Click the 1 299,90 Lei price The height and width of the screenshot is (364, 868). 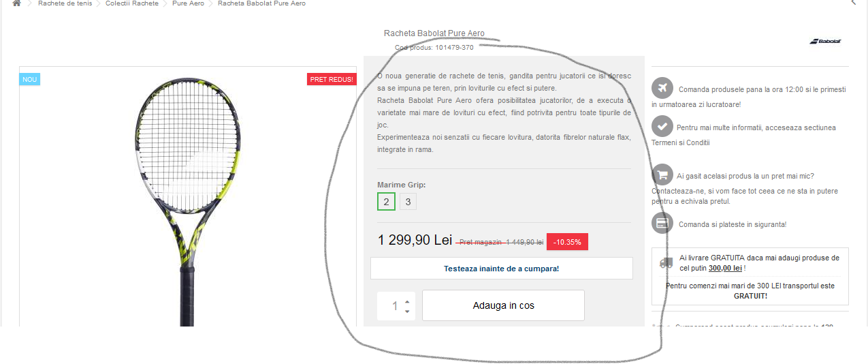pos(415,240)
